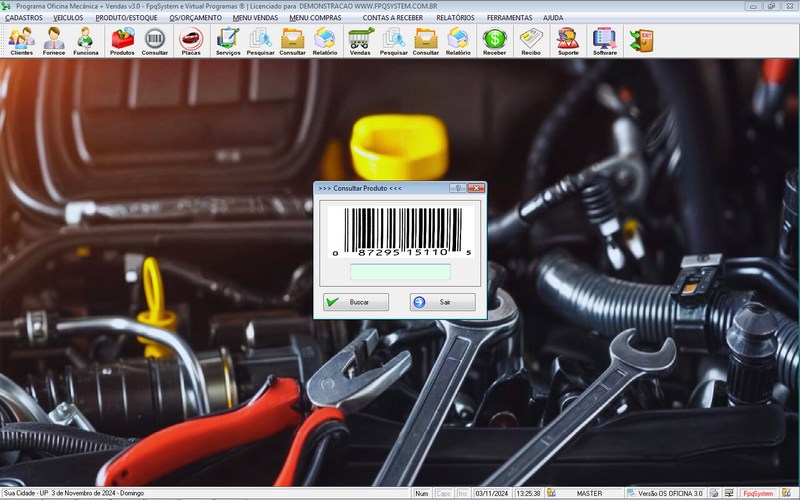Image resolution: width=800 pixels, height=500 pixels.
Task: Click the Relatório printer icon after Serviços
Action: pos(325,41)
